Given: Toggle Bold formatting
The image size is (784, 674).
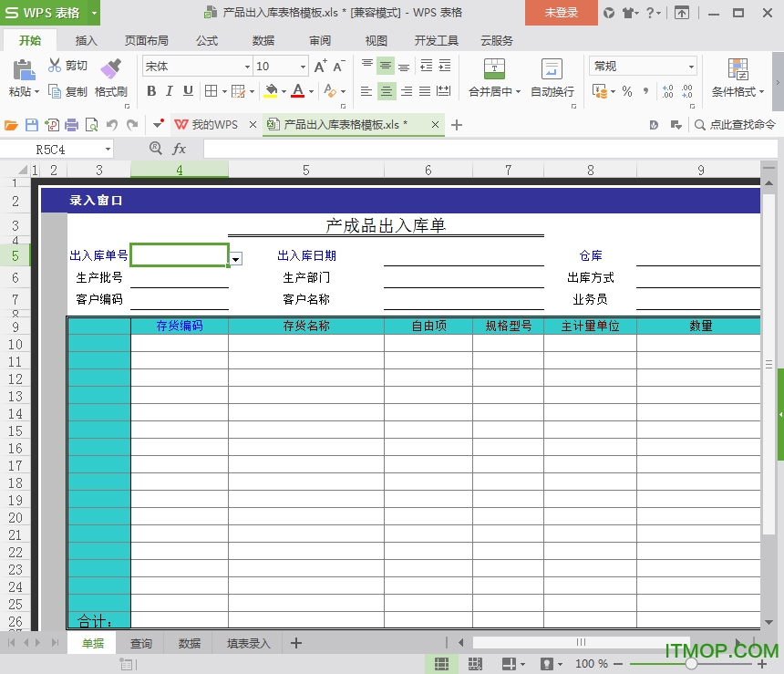Looking at the screenshot, I should point(151,91).
